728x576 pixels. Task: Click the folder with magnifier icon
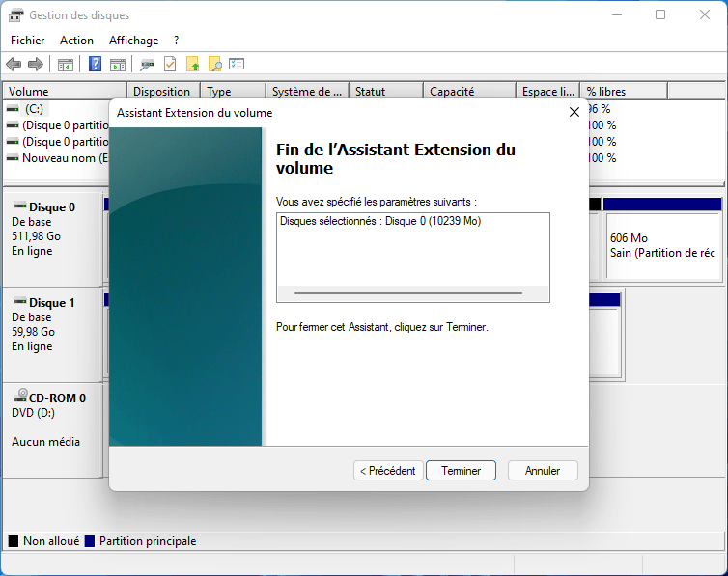(215, 65)
